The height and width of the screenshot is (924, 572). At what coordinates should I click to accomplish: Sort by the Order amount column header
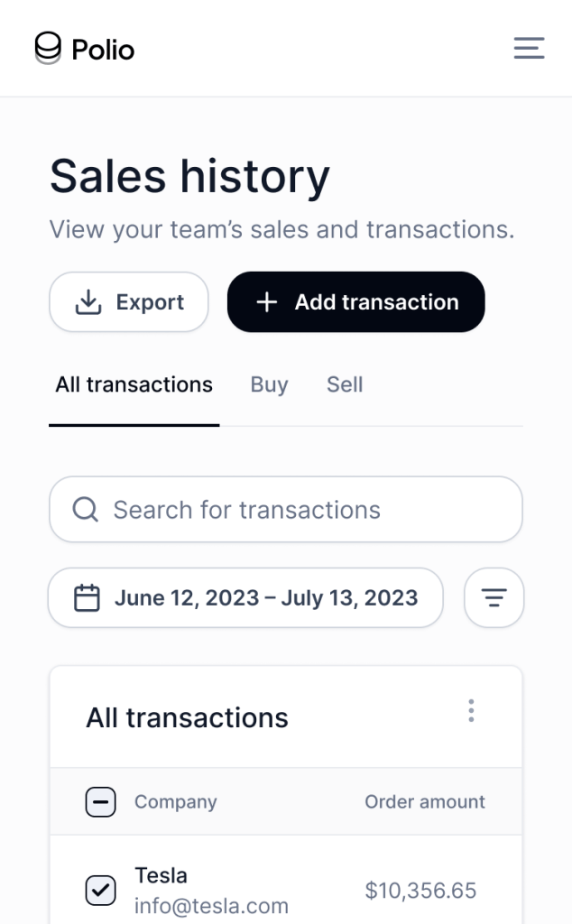(425, 802)
